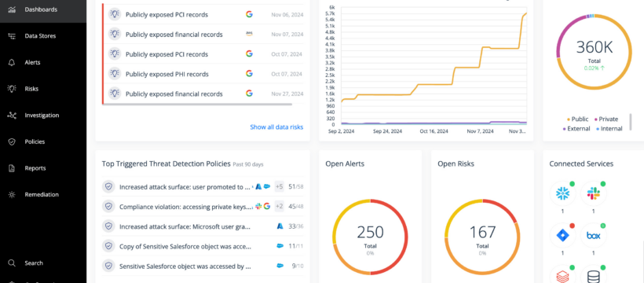Open the Snowflake connected service
Image resolution: width=644 pixels, height=283 pixels.
pos(562,193)
